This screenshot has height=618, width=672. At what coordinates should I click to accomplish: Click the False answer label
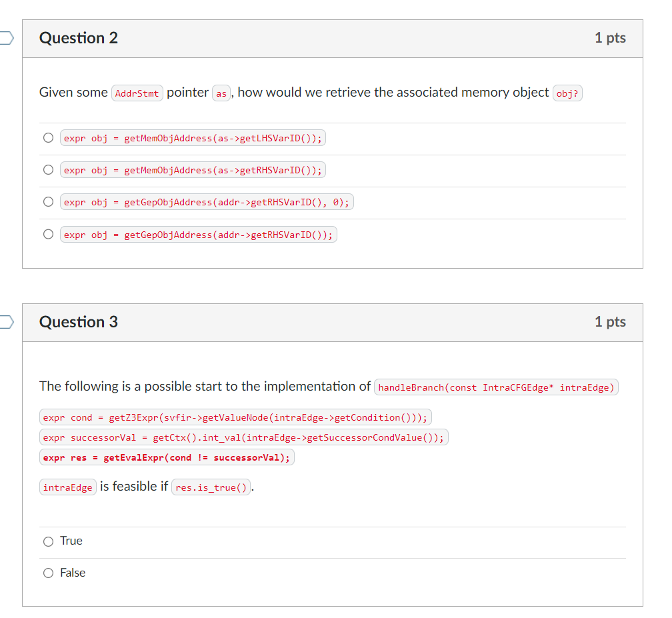(x=73, y=573)
